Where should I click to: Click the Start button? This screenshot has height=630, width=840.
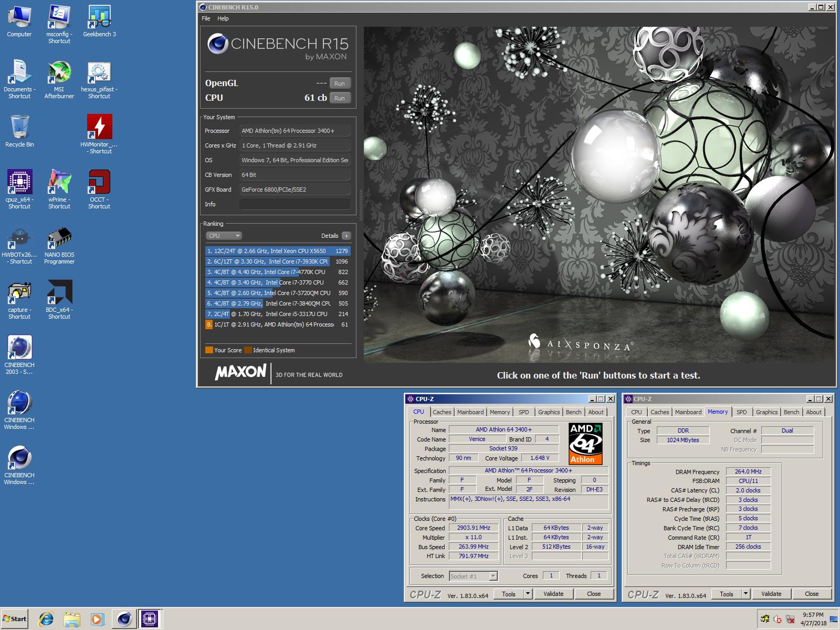point(14,619)
